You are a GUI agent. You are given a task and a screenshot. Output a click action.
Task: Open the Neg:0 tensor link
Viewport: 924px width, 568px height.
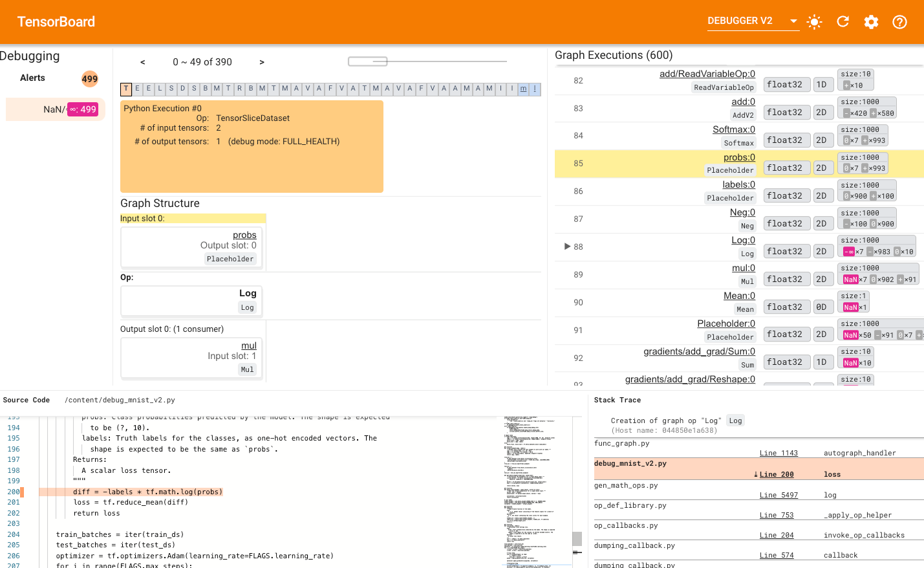(742, 212)
